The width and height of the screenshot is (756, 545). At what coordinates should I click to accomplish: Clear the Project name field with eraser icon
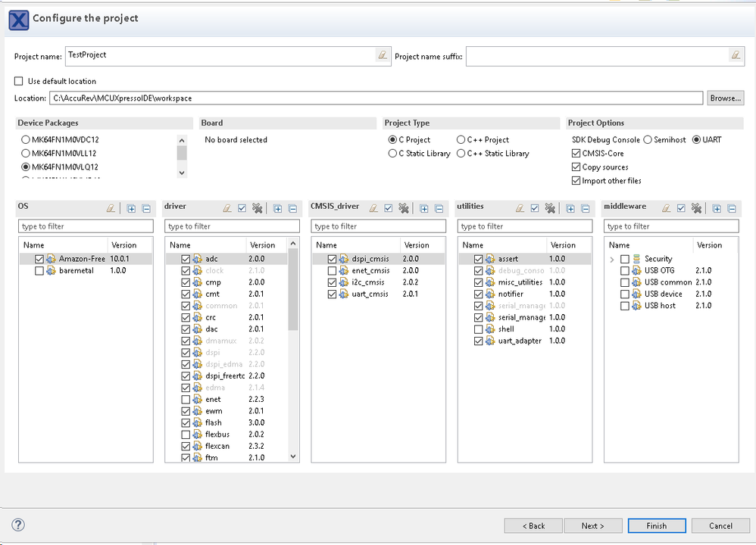382,55
